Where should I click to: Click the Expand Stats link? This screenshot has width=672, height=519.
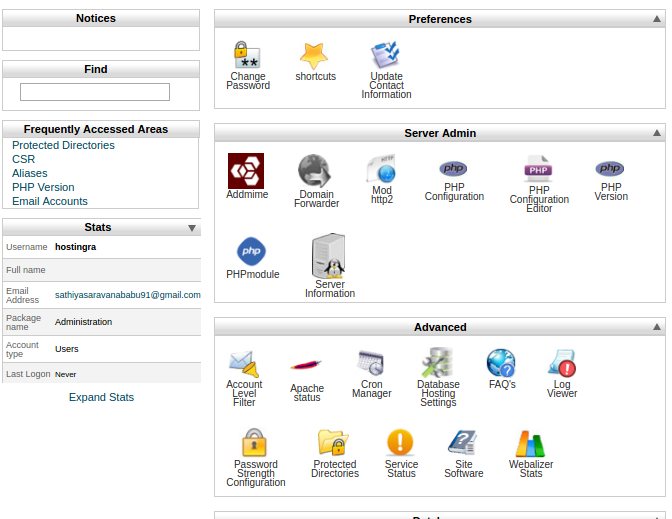(x=102, y=397)
